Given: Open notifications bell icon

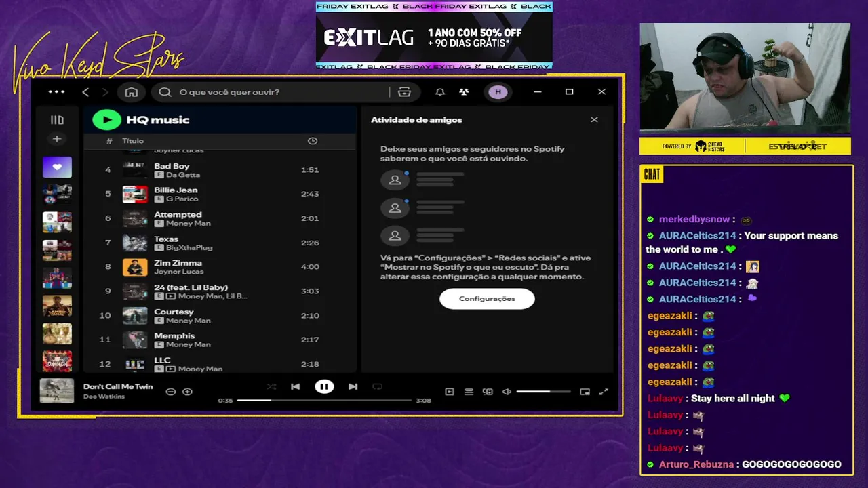Looking at the screenshot, I should [440, 92].
